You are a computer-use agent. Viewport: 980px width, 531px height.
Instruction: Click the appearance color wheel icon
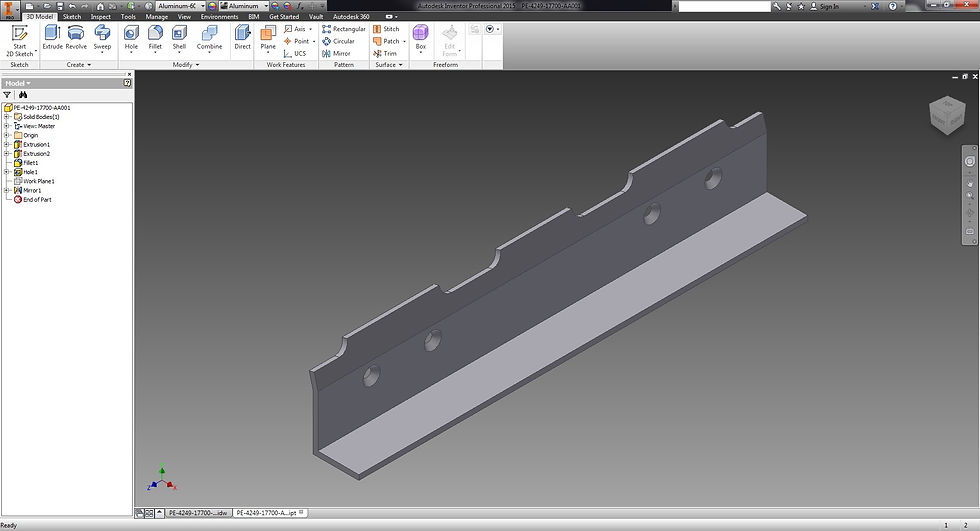tap(212, 6)
